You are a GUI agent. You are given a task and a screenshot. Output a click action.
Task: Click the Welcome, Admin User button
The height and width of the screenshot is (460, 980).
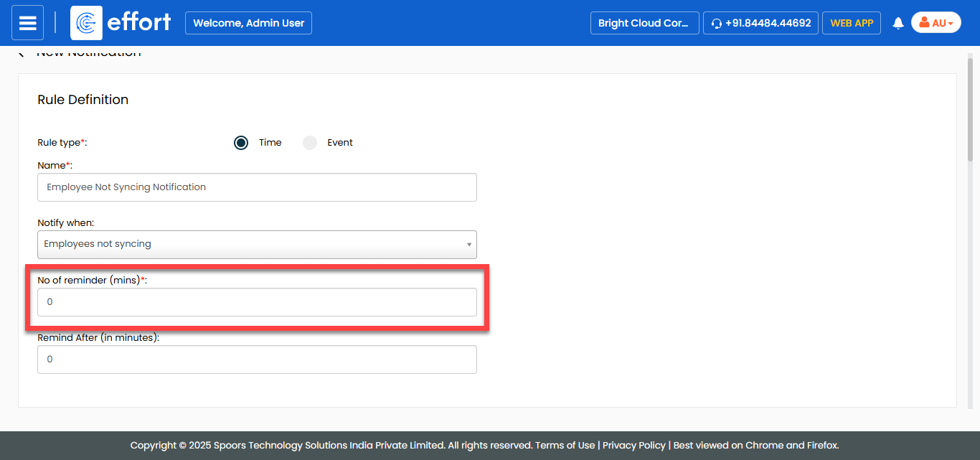[248, 23]
